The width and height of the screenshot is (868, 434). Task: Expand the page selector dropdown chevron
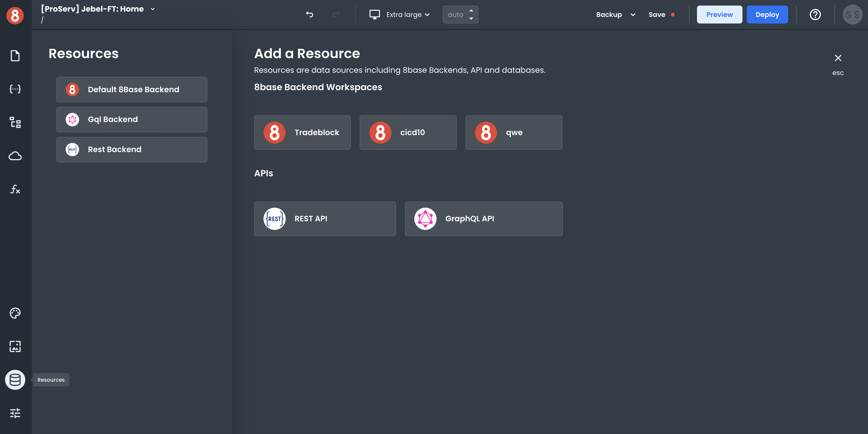(153, 9)
